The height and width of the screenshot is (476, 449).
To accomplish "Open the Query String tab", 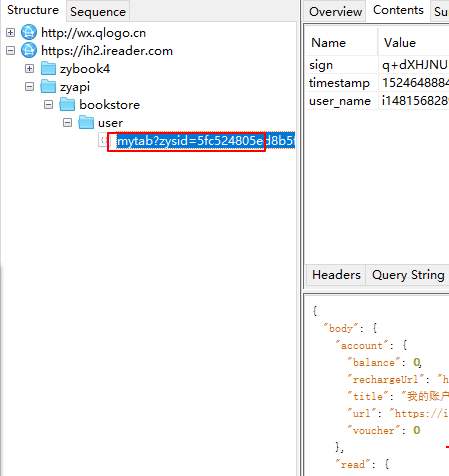I will 408,275.
